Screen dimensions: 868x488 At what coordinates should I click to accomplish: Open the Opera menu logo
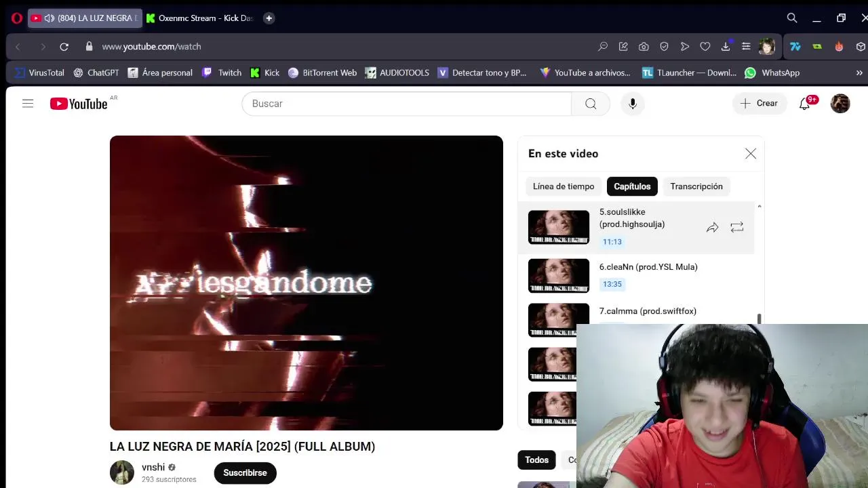pos(17,18)
